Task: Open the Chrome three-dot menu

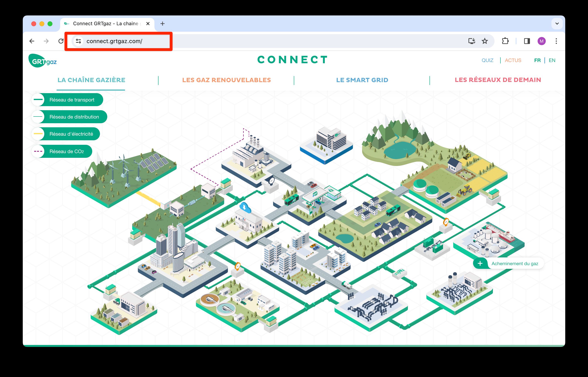Action: [x=556, y=41]
